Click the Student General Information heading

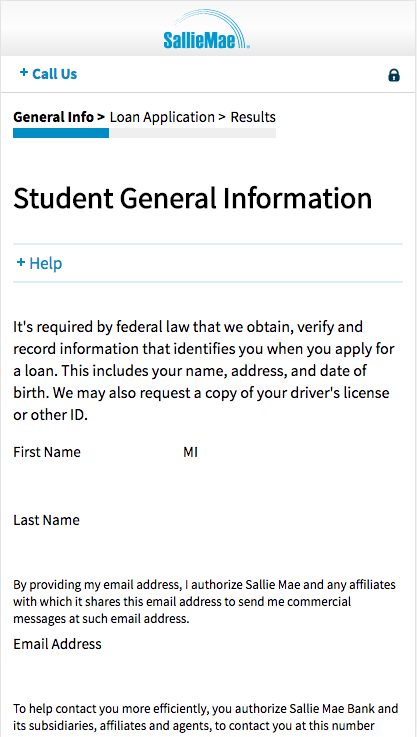(x=193, y=198)
